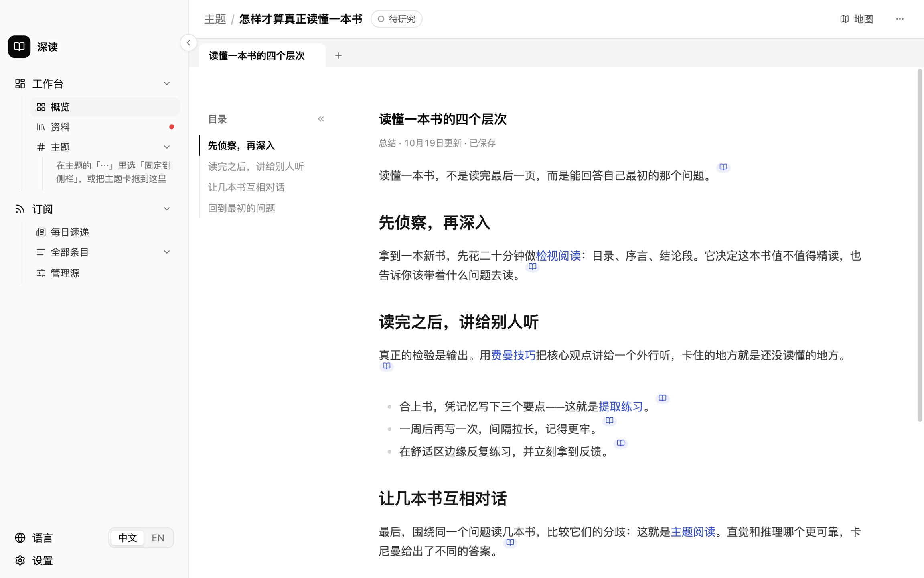Open 资料 in the sidebar

click(105, 127)
